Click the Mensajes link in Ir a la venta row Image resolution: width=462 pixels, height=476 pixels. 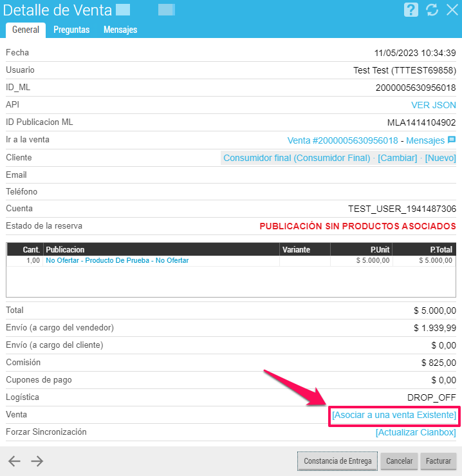[425, 140]
